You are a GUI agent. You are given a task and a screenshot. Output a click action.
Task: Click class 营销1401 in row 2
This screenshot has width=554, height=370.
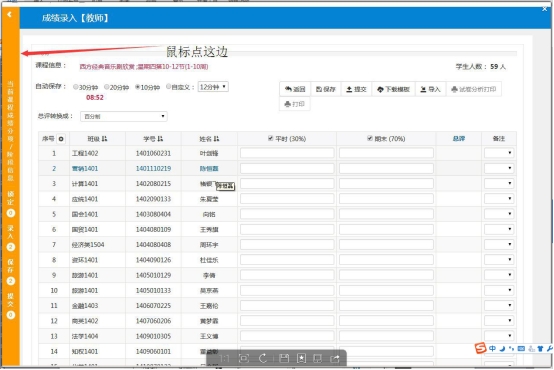[85, 169]
